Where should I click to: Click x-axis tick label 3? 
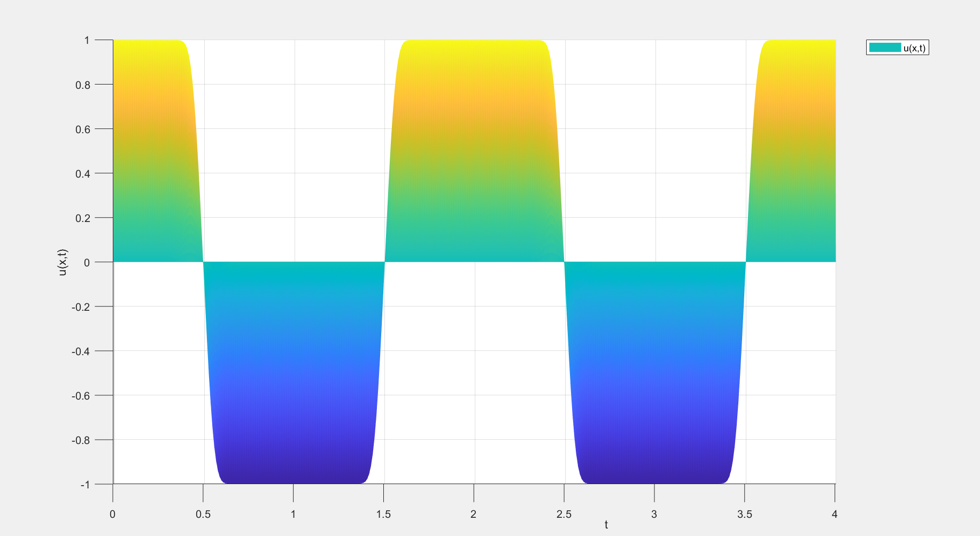tap(654, 514)
